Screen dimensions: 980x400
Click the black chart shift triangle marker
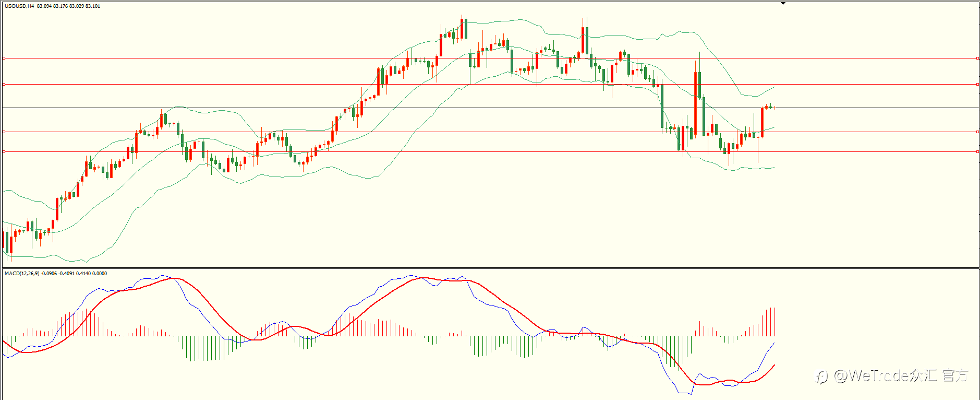(x=783, y=3)
